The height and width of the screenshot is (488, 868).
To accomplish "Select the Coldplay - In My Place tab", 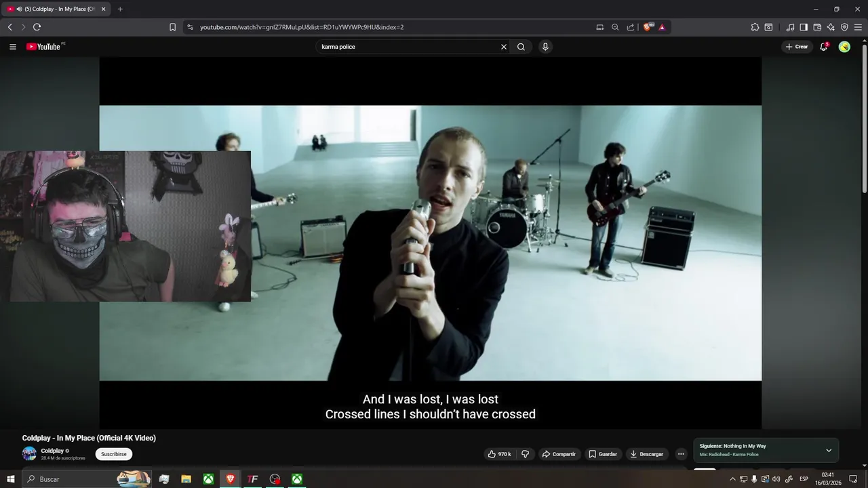I will tap(56, 9).
